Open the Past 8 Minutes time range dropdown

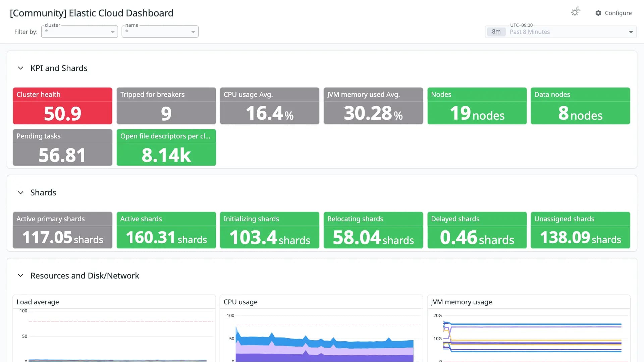point(561,32)
